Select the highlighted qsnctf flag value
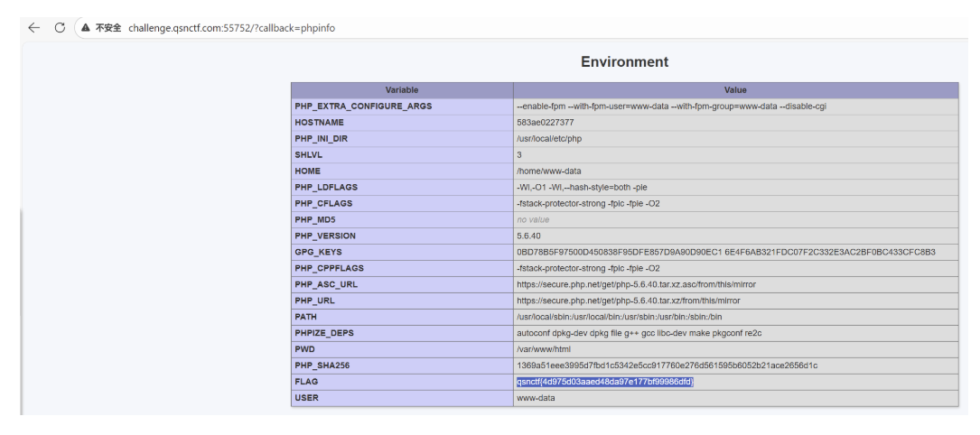This screenshot has width=980, height=435. pyautogui.click(x=604, y=382)
